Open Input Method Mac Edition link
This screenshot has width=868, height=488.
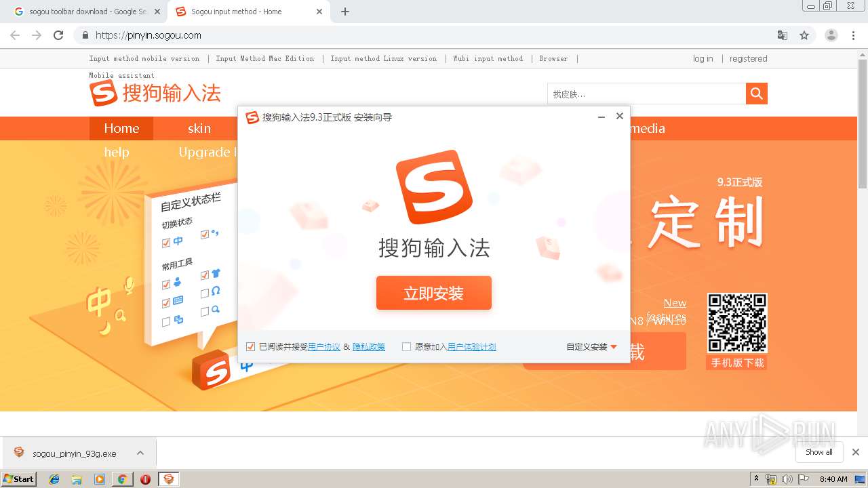point(265,59)
